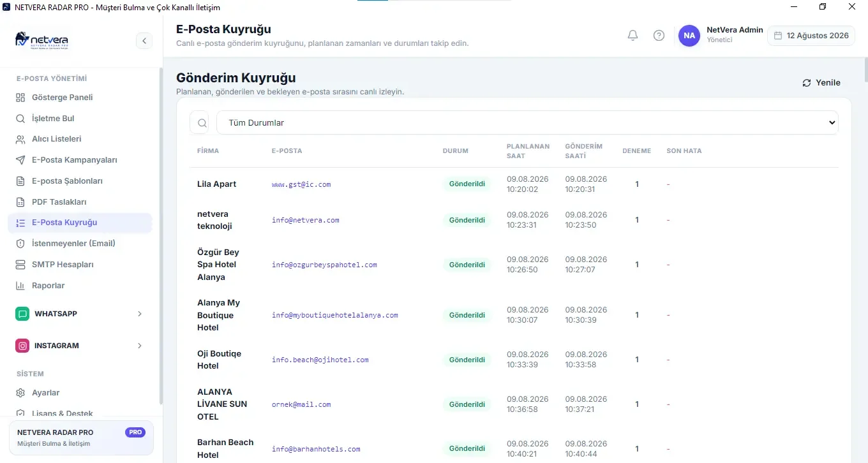Click the FİRMA column header
The image size is (868, 463).
click(208, 151)
